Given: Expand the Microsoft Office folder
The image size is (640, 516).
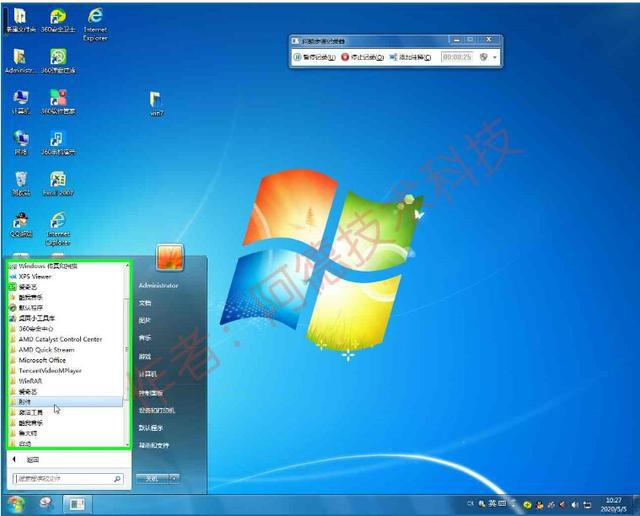Looking at the screenshot, I should [66, 360].
